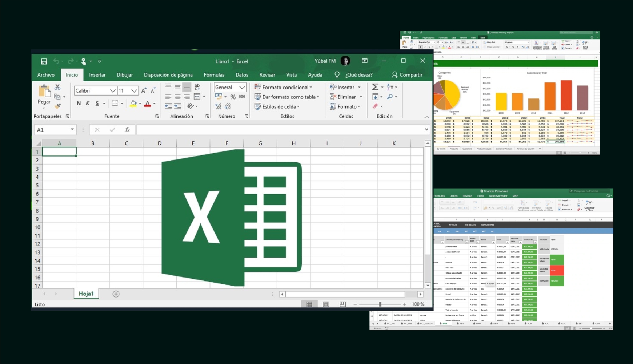
Task: Expand the formula bar with its chevron
Action: coord(427,129)
